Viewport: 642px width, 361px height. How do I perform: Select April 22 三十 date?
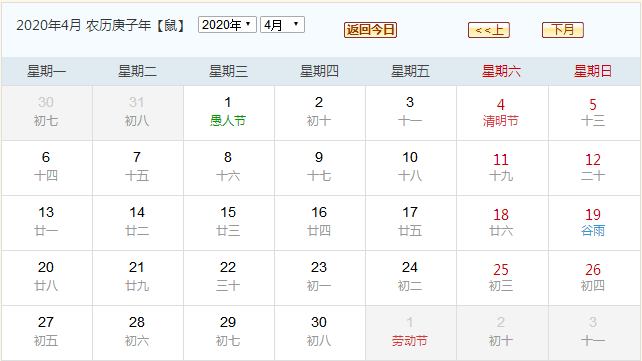(x=228, y=278)
